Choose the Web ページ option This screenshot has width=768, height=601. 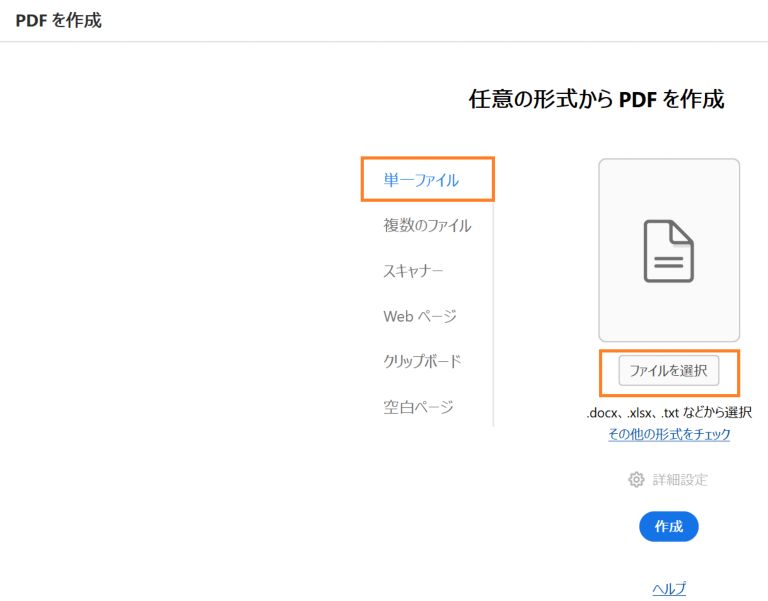[420, 316]
